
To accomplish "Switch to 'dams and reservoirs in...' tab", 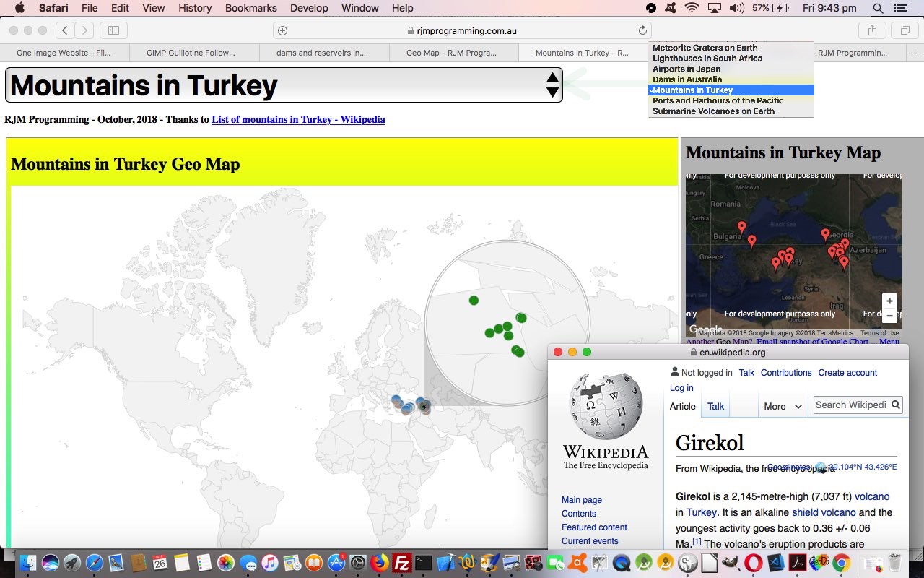I will click(x=323, y=53).
